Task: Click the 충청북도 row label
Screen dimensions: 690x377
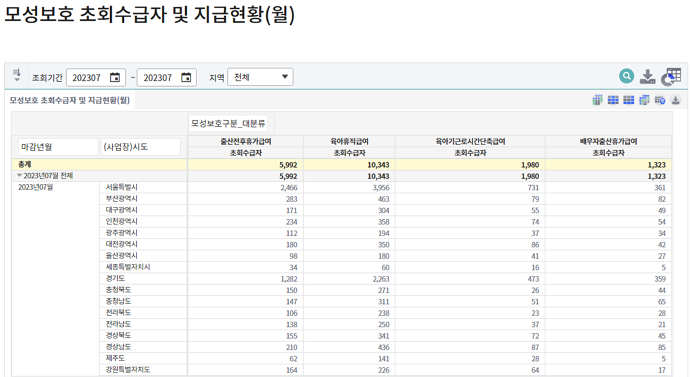Action: tap(118, 290)
